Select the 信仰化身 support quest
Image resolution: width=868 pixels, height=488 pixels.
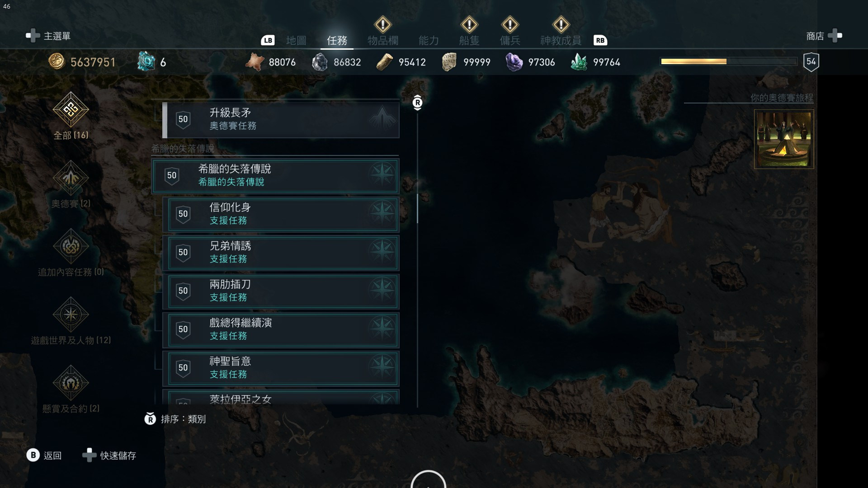(x=281, y=214)
